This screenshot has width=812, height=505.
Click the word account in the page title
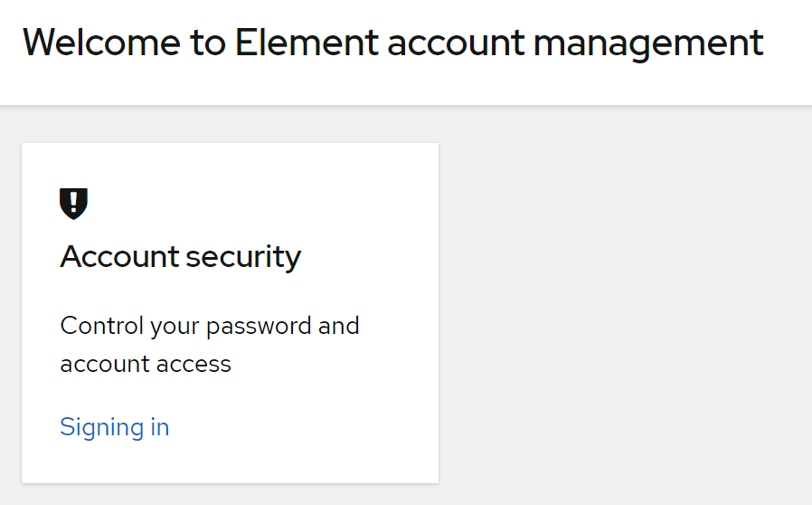456,43
